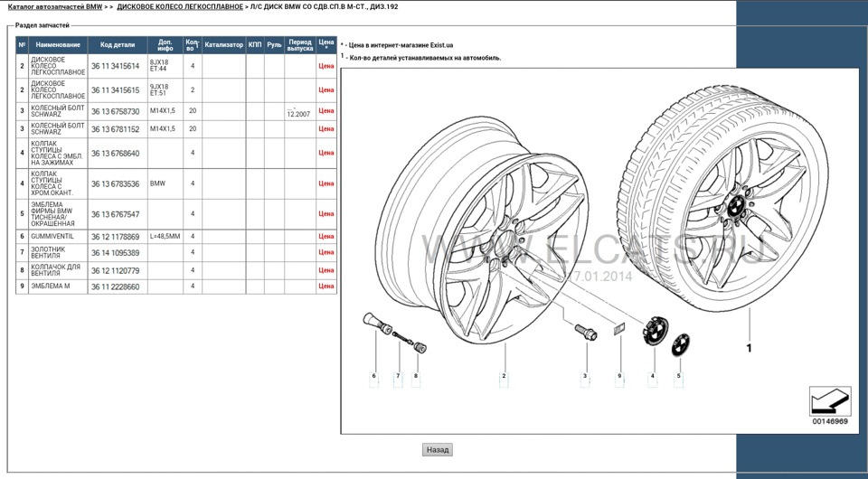
Task: Click the GUMMIVENTIL part name
Action: point(52,236)
